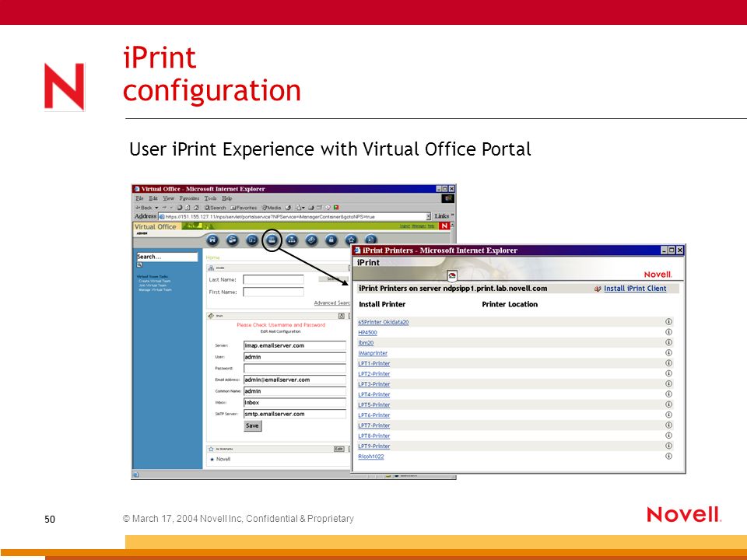Expand the Address bar dropdown
747x560 pixels.
tap(428, 217)
